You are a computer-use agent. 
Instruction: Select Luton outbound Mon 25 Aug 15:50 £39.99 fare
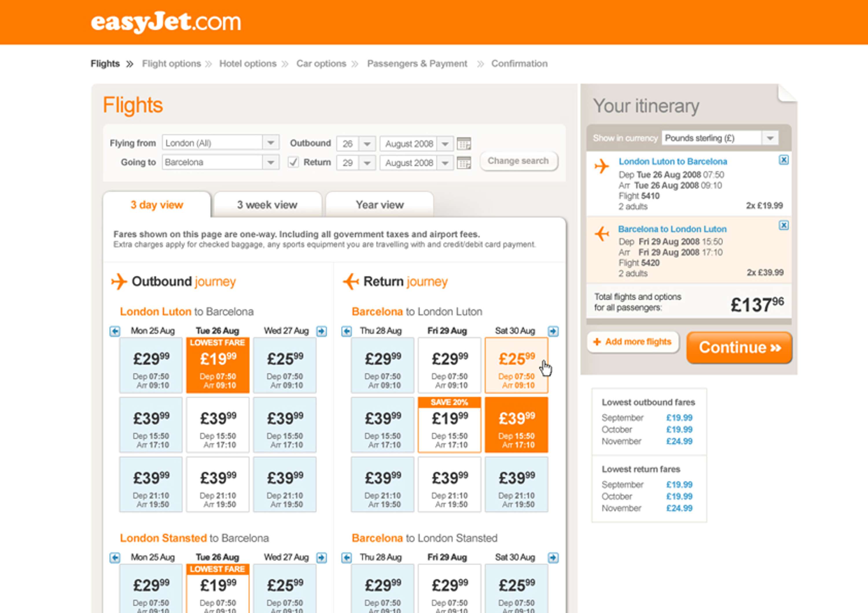pyautogui.click(x=151, y=425)
